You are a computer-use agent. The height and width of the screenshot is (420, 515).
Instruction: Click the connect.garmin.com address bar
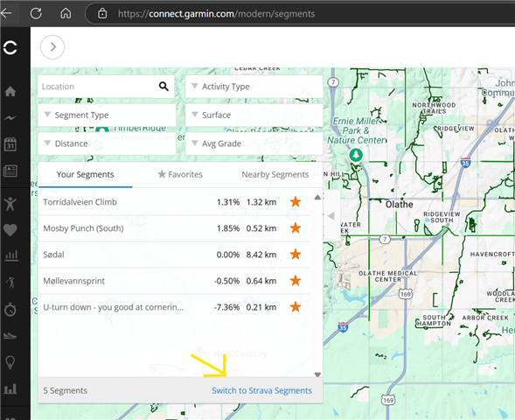[x=216, y=14]
